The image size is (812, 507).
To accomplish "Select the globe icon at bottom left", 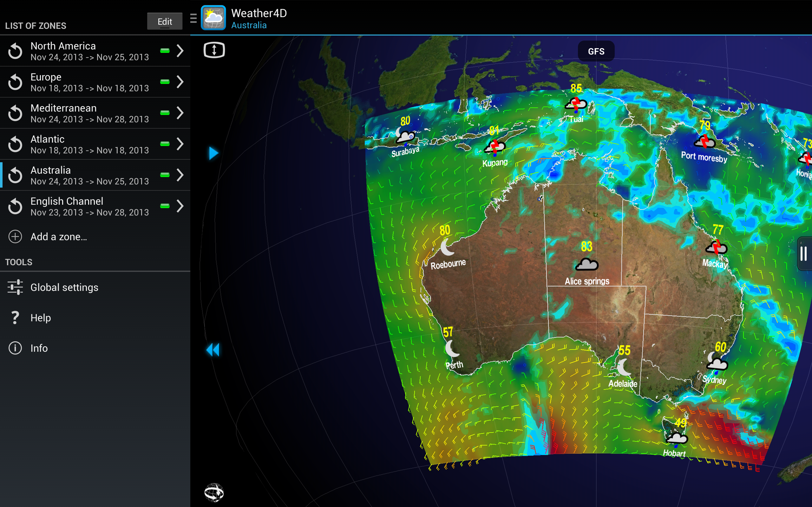I will tap(214, 493).
